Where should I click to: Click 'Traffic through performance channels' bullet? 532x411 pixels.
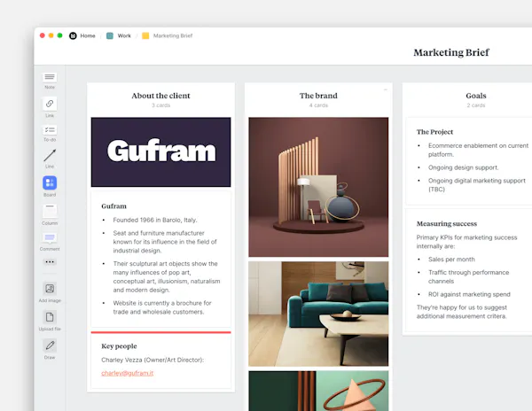[x=468, y=277]
